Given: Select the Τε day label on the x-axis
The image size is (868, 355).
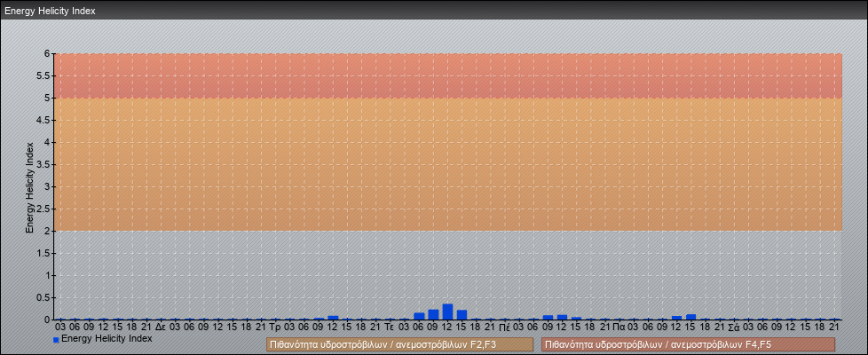Looking at the screenshot, I should (390, 327).
